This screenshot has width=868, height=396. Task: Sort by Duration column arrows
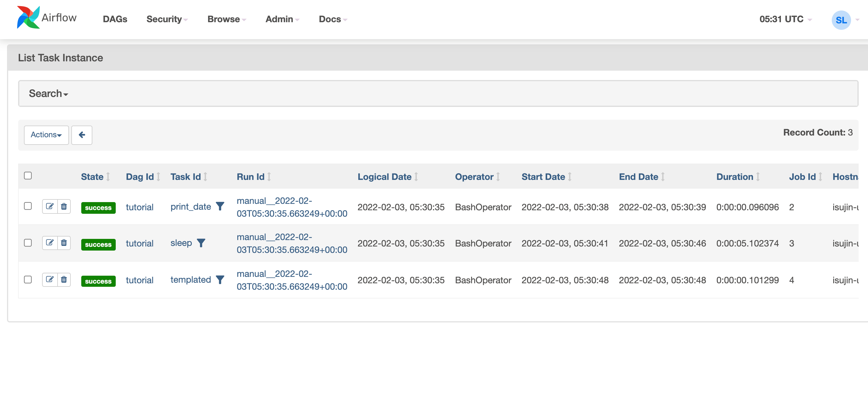758,177
